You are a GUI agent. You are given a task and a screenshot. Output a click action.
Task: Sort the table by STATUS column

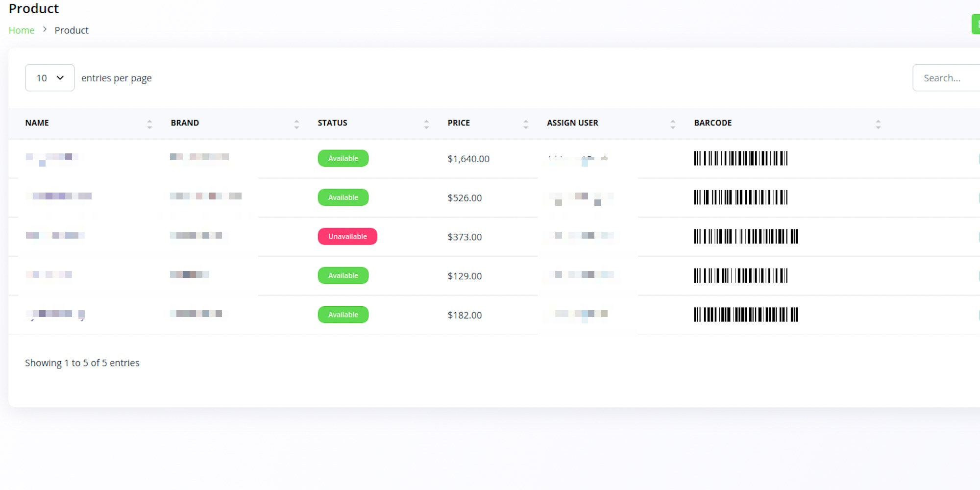tap(426, 124)
